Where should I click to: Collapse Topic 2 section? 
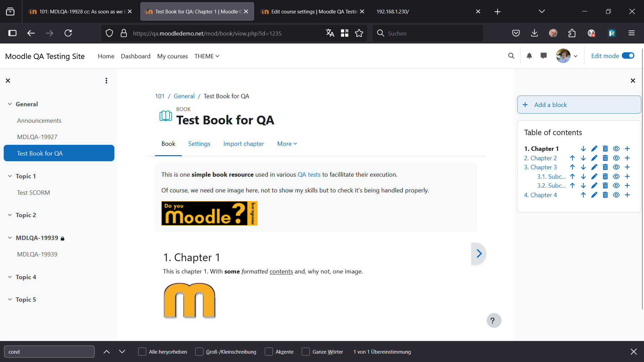(10, 215)
